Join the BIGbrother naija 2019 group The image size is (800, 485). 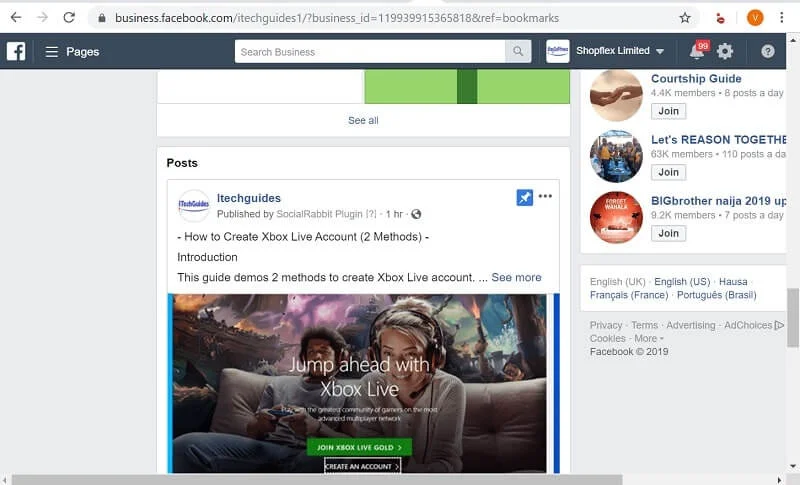pos(668,233)
